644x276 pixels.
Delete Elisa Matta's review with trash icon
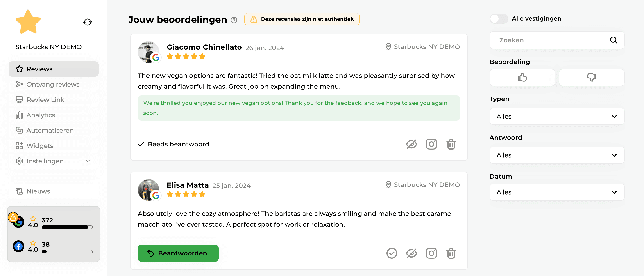(451, 253)
